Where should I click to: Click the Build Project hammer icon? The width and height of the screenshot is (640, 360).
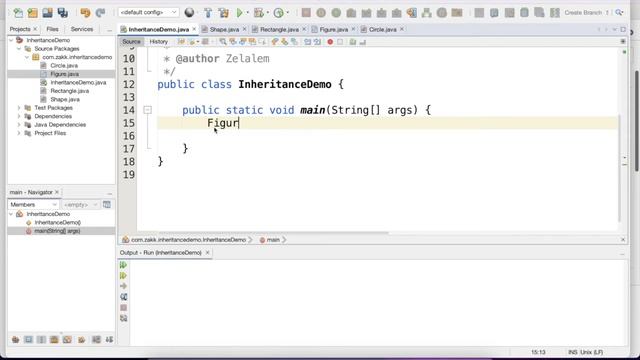208,13
